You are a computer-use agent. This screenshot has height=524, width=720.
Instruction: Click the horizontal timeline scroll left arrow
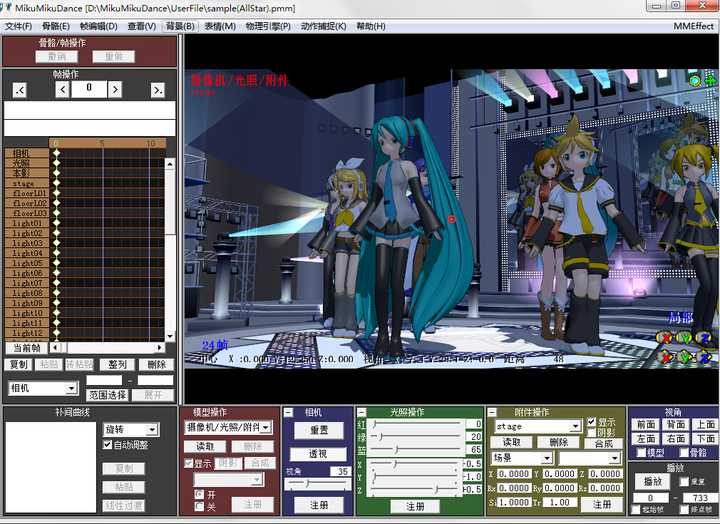pyautogui.click(x=55, y=348)
